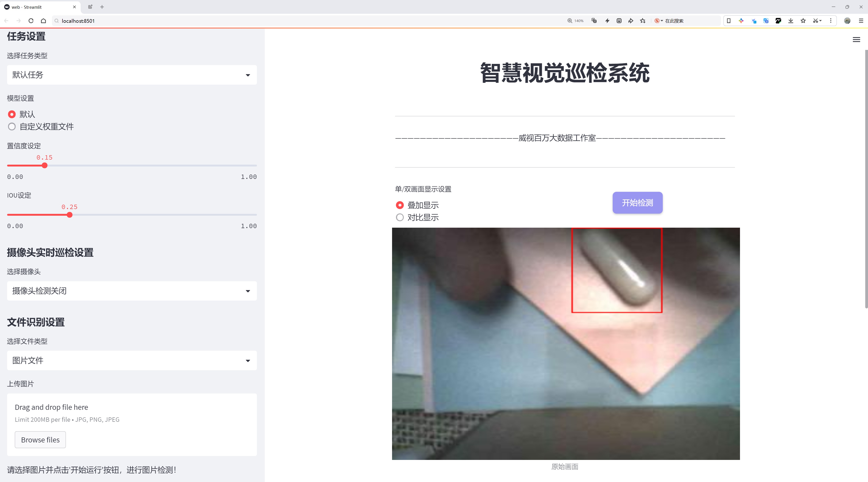Click the drag and drop upload area
This screenshot has height=482, width=868.
pos(132,425)
